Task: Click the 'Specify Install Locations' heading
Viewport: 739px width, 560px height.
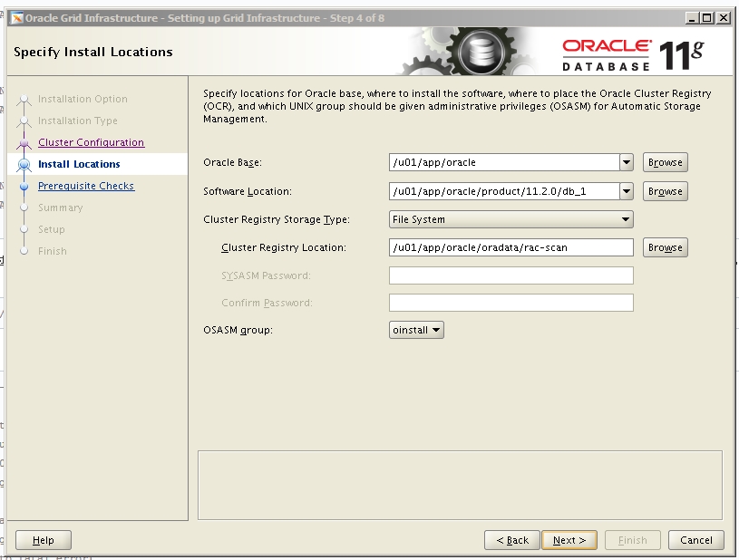Action: (x=93, y=52)
